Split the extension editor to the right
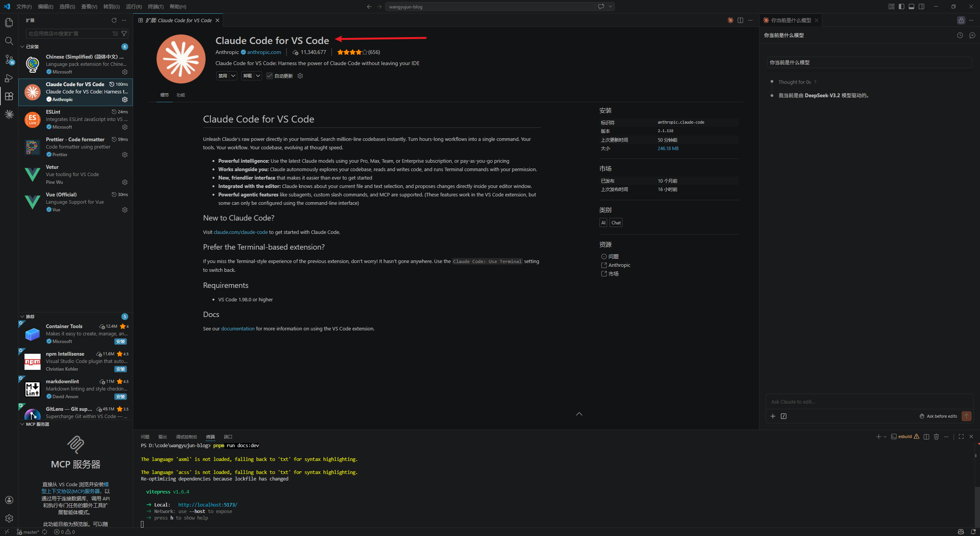The width and height of the screenshot is (980, 536). point(740,20)
